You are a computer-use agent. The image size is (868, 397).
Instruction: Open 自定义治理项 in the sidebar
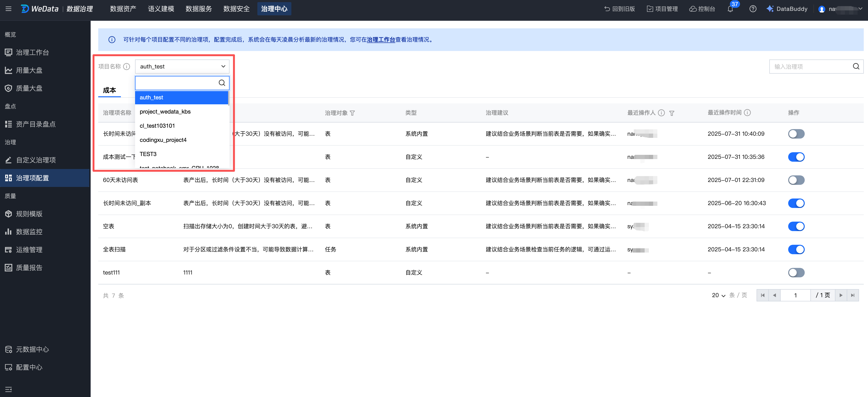36,160
